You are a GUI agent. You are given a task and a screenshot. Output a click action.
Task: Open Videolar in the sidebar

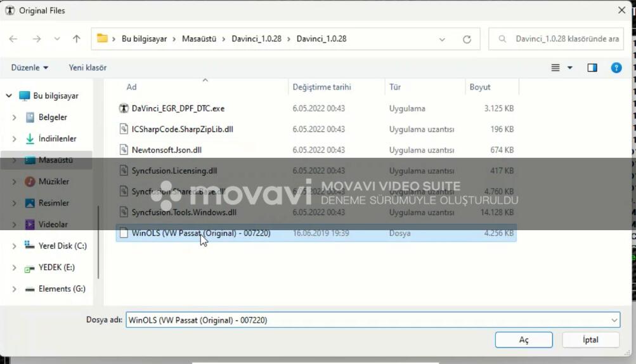[x=53, y=225]
